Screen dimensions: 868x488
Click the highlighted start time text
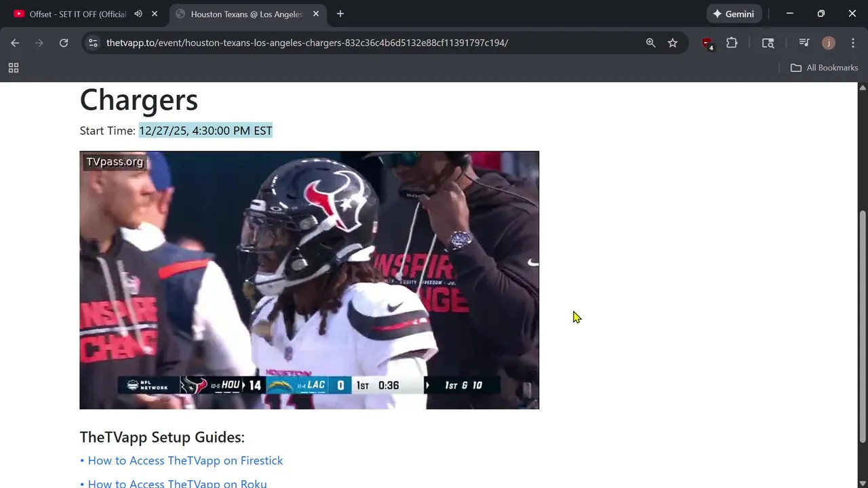click(x=205, y=131)
